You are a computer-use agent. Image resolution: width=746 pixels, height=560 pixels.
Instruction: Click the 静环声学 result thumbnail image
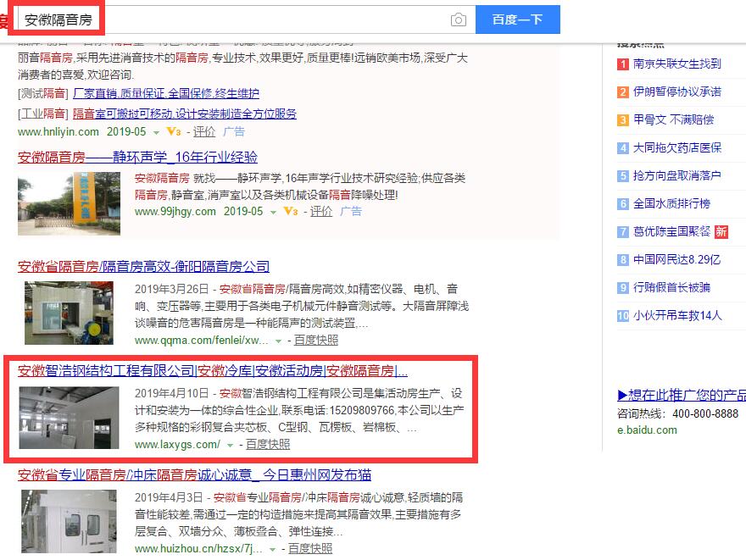click(x=69, y=203)
